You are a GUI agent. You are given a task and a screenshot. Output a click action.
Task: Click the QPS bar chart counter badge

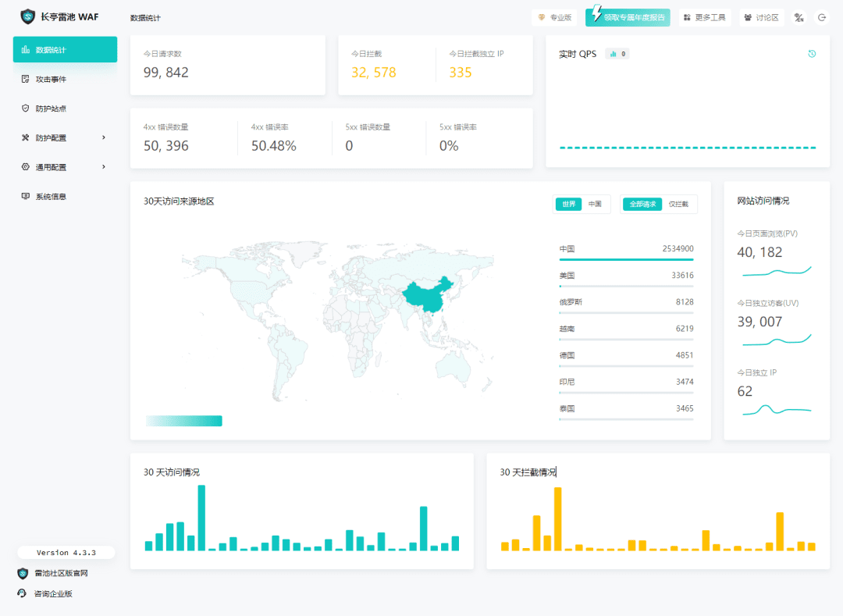(x=617, y=54)
